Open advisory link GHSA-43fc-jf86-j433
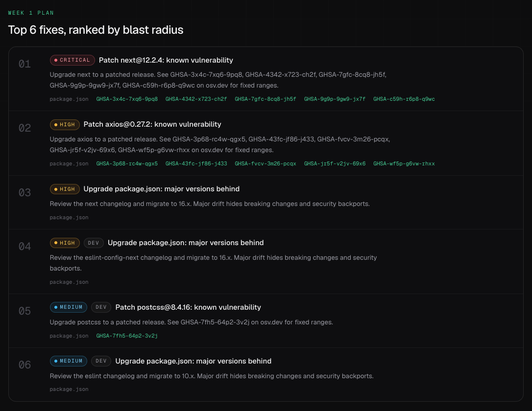 pos(196,163)
